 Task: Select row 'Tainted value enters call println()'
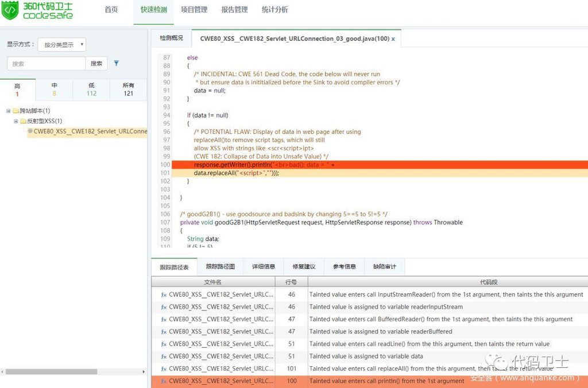pos(370,381)
